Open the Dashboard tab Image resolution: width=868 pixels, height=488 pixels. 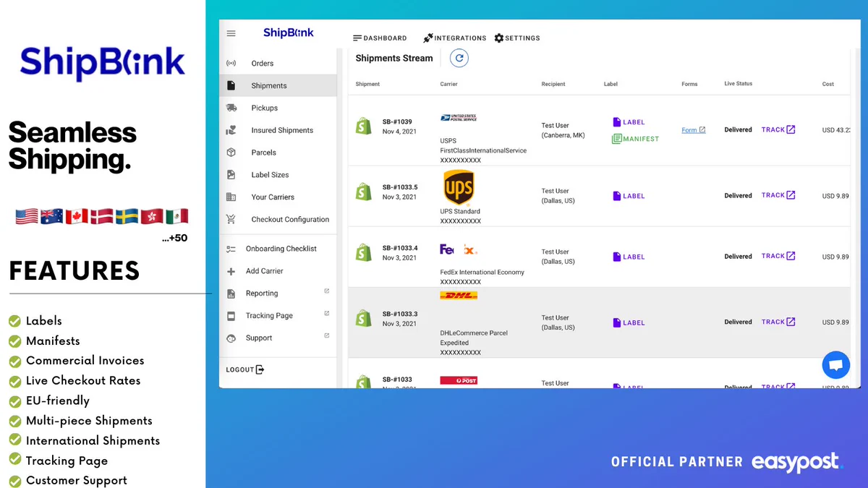(x=380, y=38)
